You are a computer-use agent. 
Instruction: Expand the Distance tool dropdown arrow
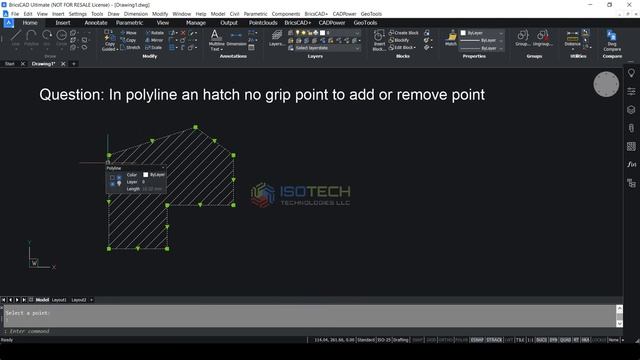click(x=573, y=49)
